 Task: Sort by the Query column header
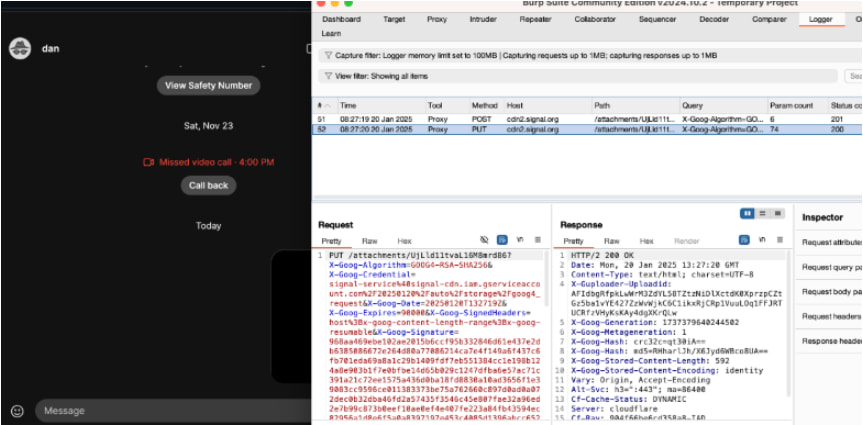tap(723, 105)
